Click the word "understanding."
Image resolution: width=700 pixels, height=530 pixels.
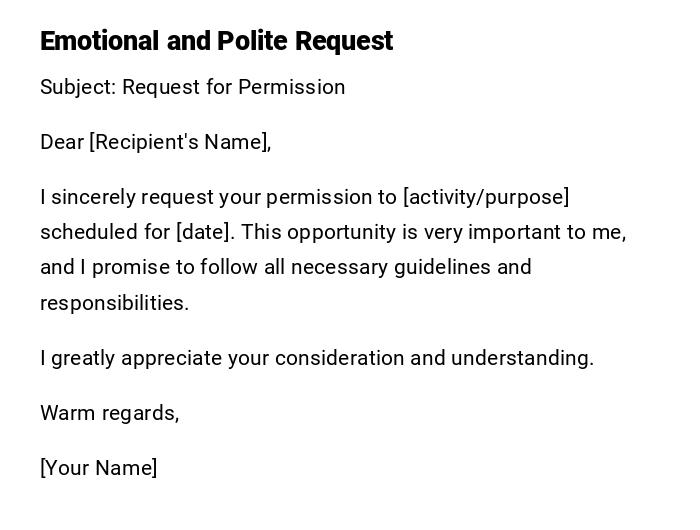tap(522, 358)
